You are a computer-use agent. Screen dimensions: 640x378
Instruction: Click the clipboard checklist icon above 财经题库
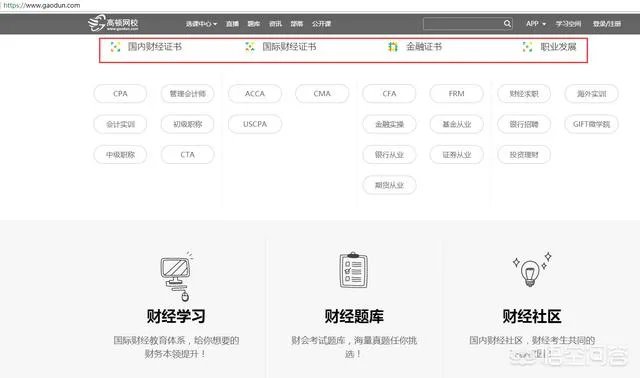coord(353,270)
